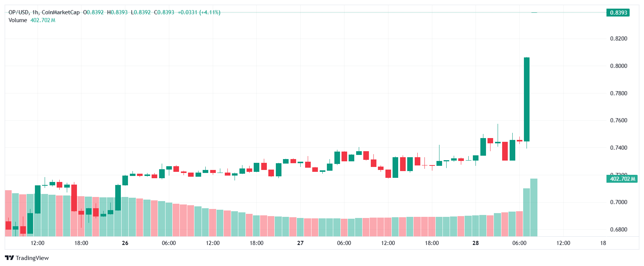Image resolution: width=644 pixels, height=266 pixels.
Task: Click the first 12:00 time axis label
Action: click(38, 243)
